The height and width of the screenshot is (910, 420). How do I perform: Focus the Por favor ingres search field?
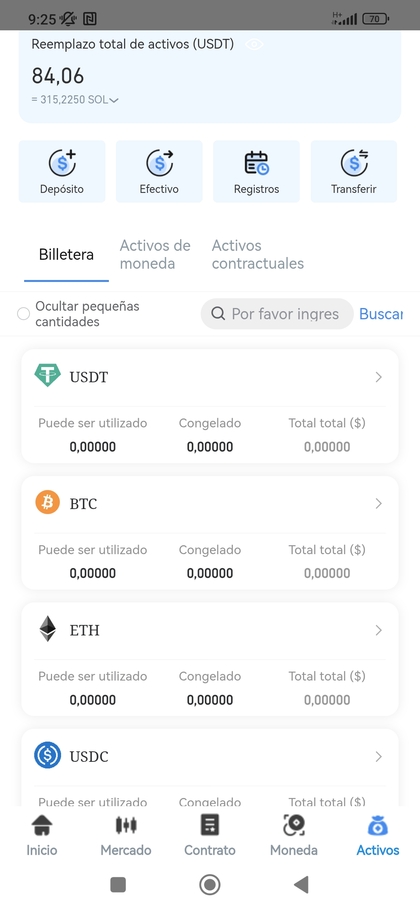[277, 314]
